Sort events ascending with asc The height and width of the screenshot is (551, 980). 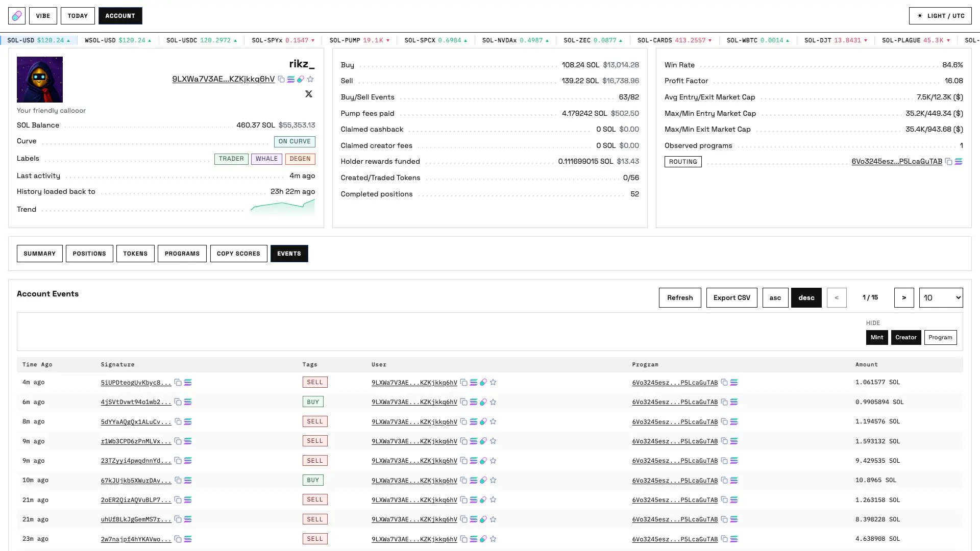coord(775,297)
